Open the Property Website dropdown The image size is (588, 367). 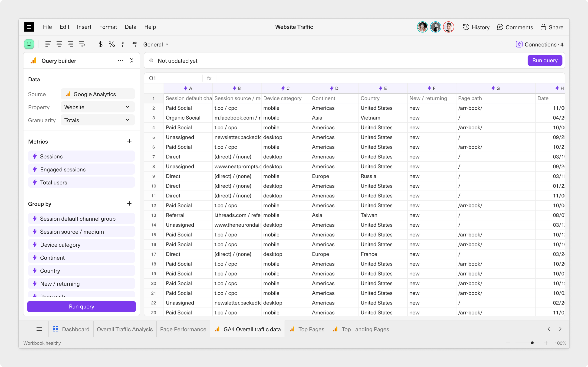click(x=98, y=107)
